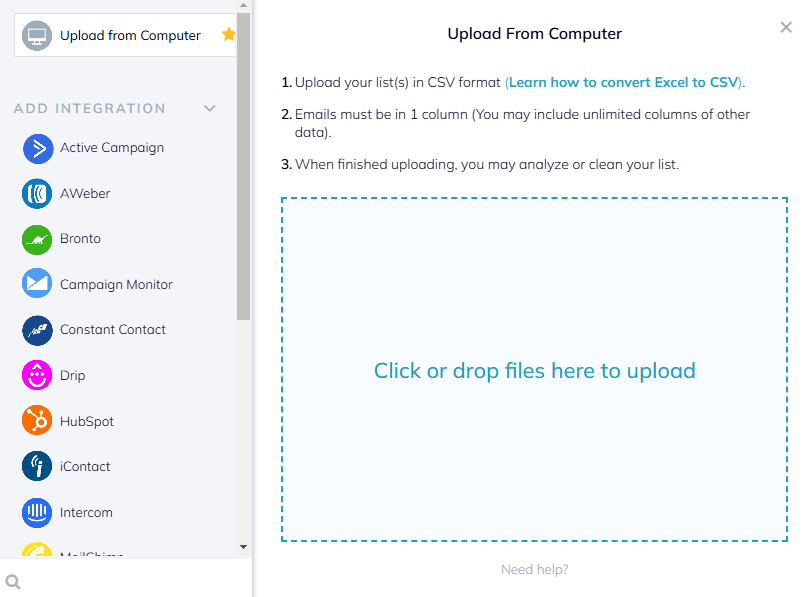Image resolution: width=812 pixels, height=597 pixels.
Task: Click the scrollbar down arrow
Action: tap(243, 547)
